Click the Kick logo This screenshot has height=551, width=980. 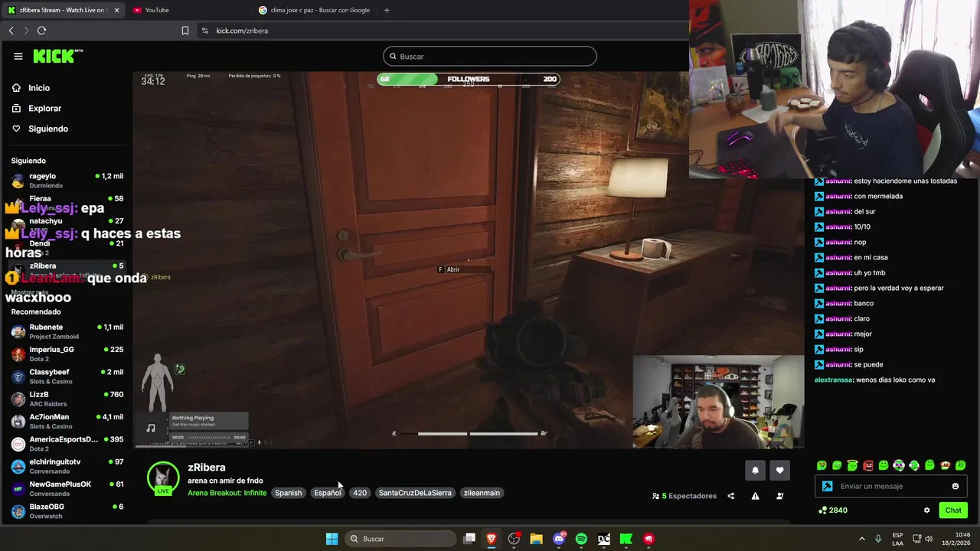[57, 56]
